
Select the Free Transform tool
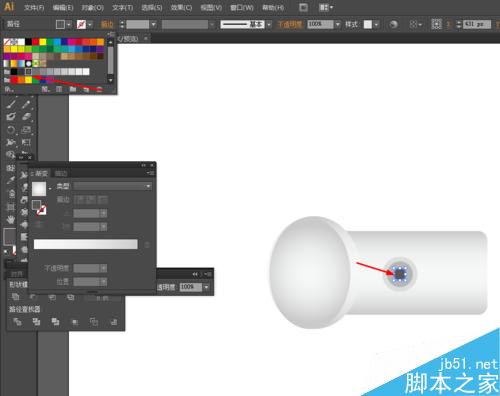point(26,142)
